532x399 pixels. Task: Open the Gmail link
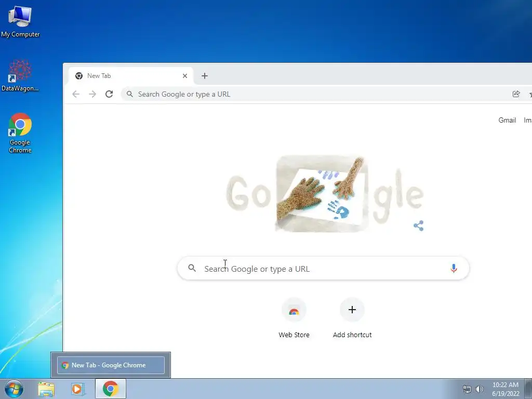click(x=507, y=120)
